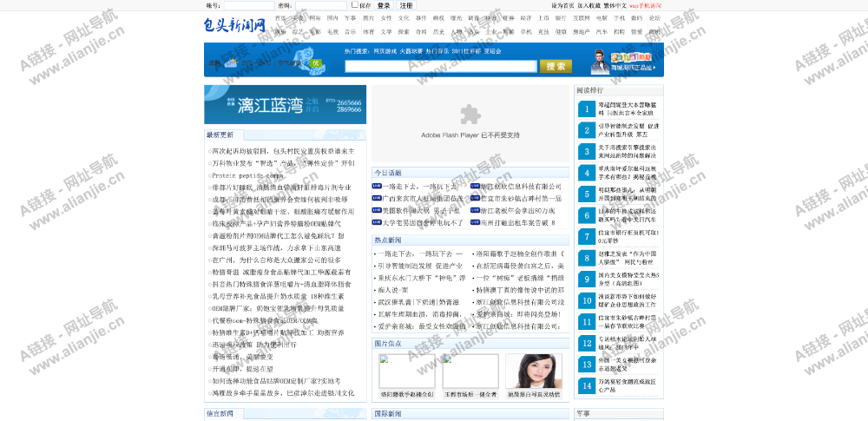
Task: Open the 汽车 nav item
Action: point(602,32)
